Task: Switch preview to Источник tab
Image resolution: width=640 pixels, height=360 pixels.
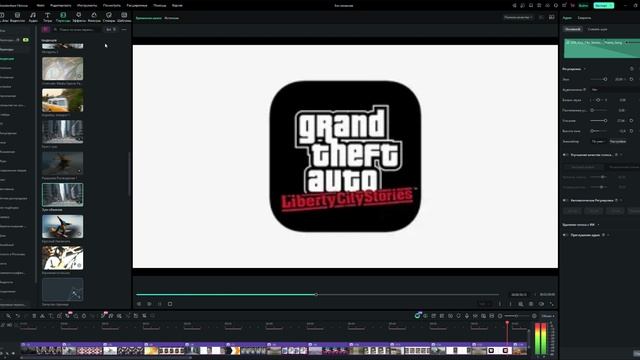Action: 171,18
